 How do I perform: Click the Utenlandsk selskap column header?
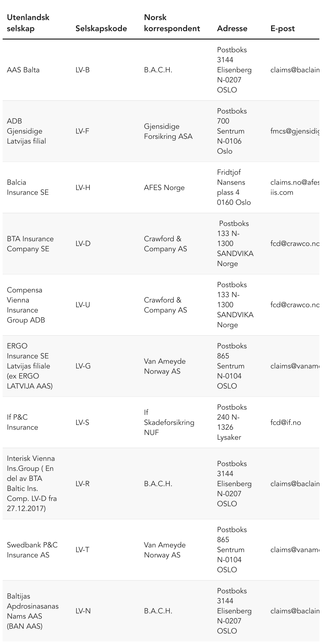(x=28, y=23)
